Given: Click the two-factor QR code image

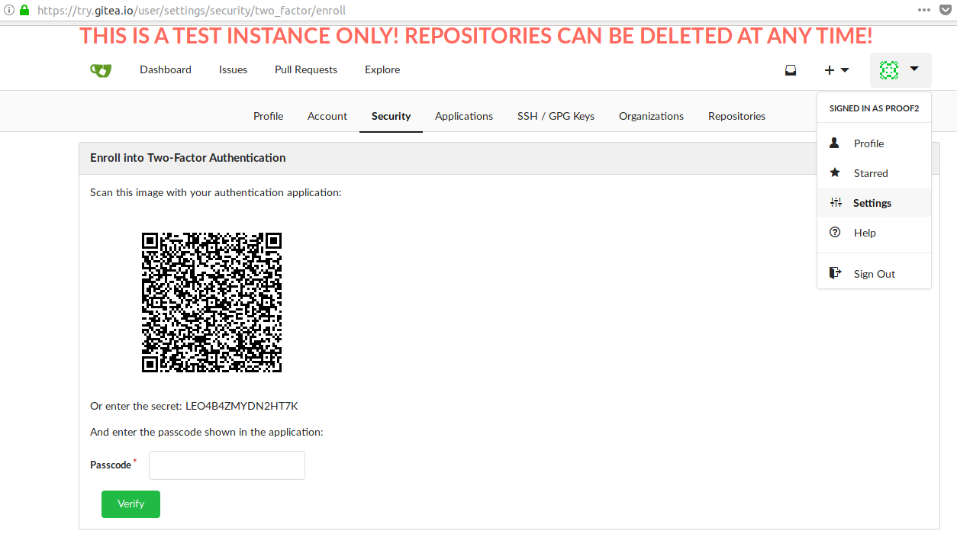Looking at the screenshot, I should (211, 302).
